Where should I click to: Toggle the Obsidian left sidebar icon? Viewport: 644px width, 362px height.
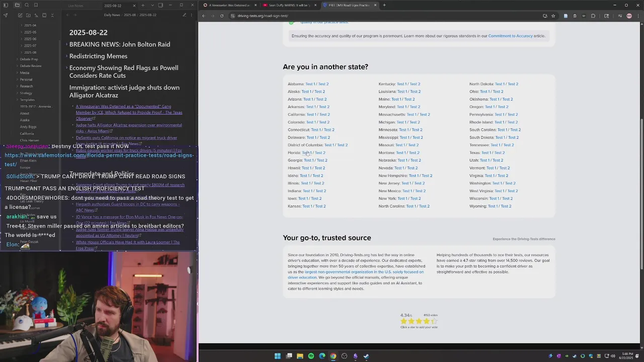[6, 5]
